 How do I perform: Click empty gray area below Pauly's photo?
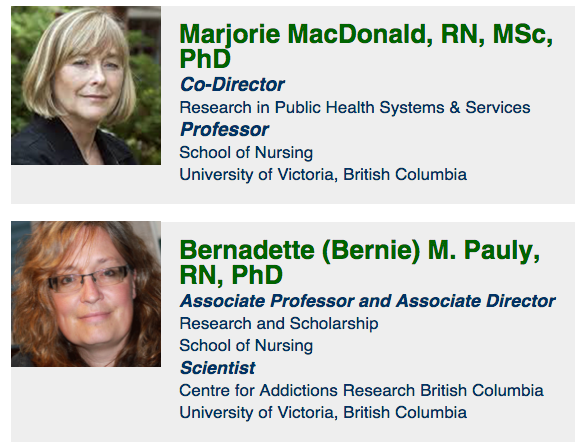(x=86, y=404)
